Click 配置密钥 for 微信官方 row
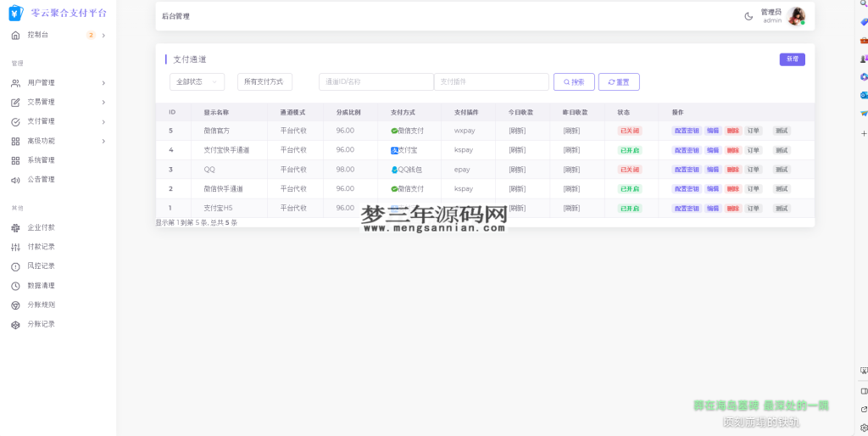The width and height of the screenshot is (868, 436). click(687, 131)
